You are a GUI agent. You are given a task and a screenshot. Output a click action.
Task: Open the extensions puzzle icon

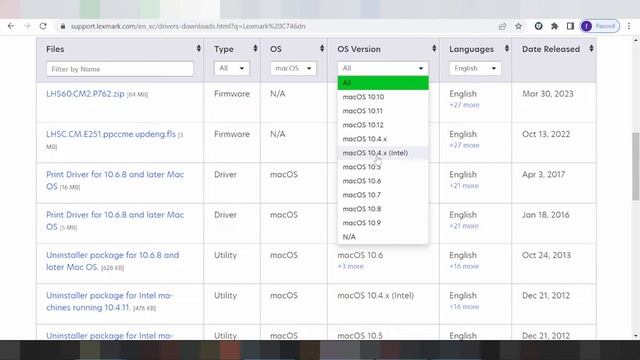[x=554, y=26]
